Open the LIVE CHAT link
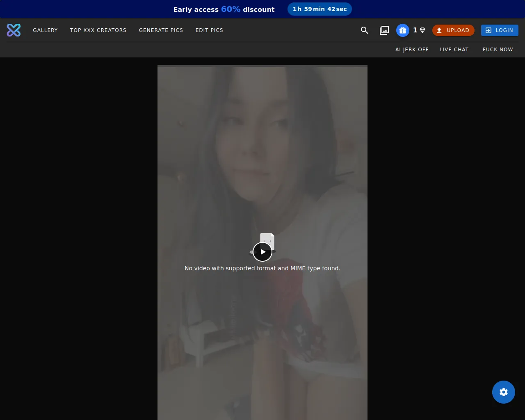This screenshot has width=525, height=420. click(454, 50)
